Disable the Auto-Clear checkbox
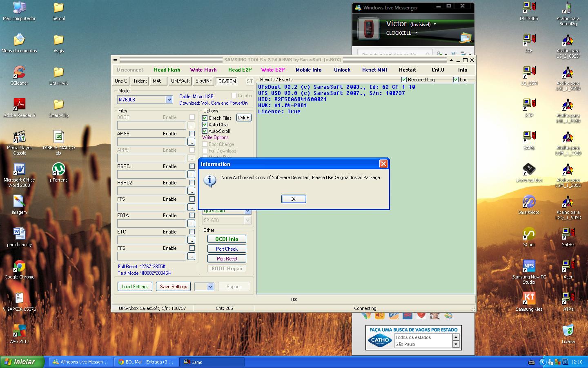 (x=205, y=125)
